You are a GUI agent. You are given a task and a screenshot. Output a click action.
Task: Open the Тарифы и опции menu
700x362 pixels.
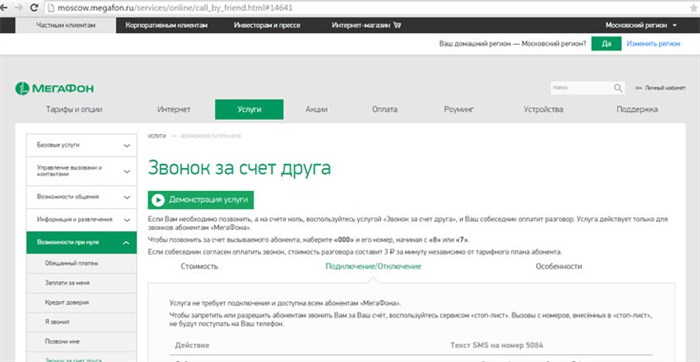(74, 109)
